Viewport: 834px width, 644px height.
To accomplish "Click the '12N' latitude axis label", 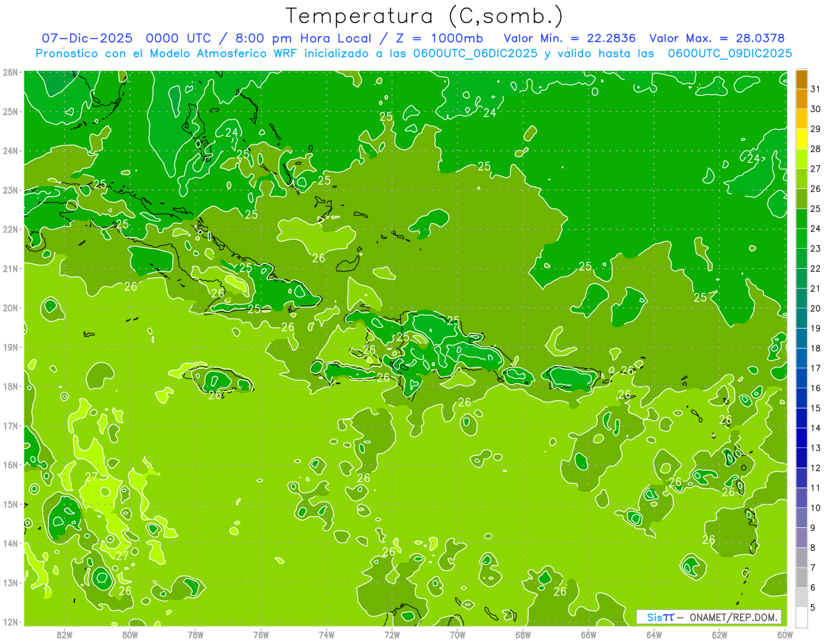I will (10, 622).
